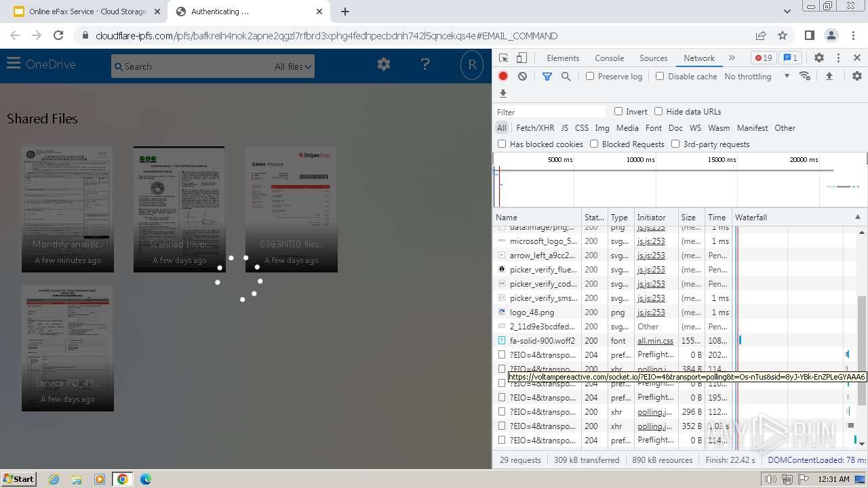
Task: Click the export HAR download icon
Action: click(503, 94)
